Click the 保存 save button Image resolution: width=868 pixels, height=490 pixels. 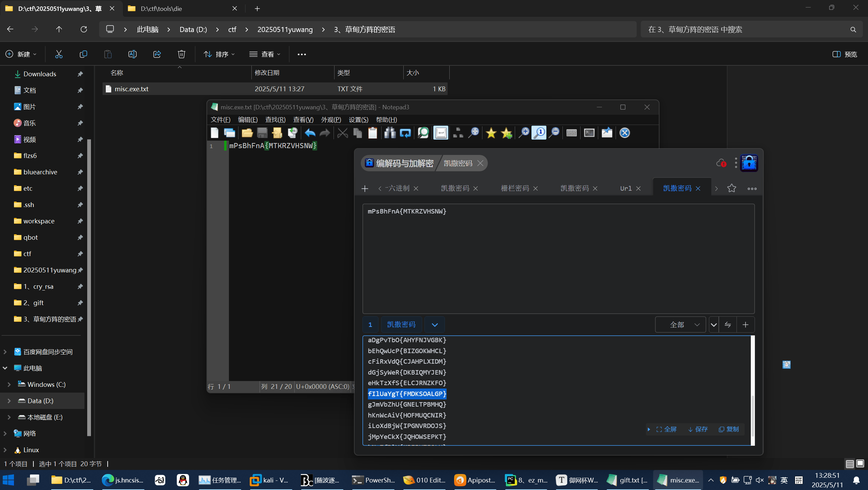pyautogui.click(x=698, y=429)
